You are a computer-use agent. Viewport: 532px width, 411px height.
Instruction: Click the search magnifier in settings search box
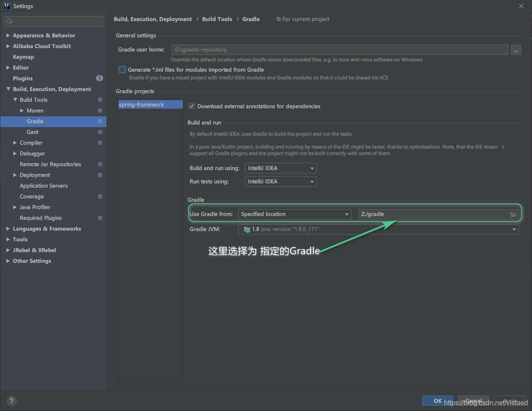(x=9, y=21)
